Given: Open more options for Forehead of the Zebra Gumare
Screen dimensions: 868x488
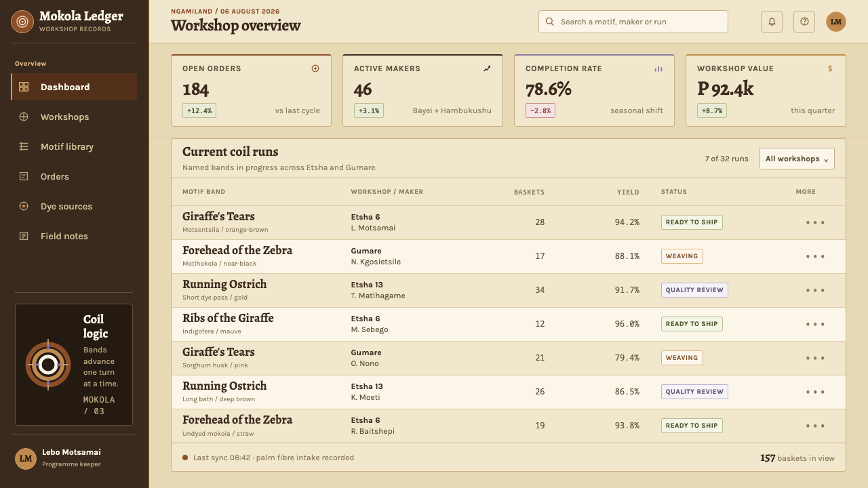Looking at the screenshot, I should coord(815,256).
